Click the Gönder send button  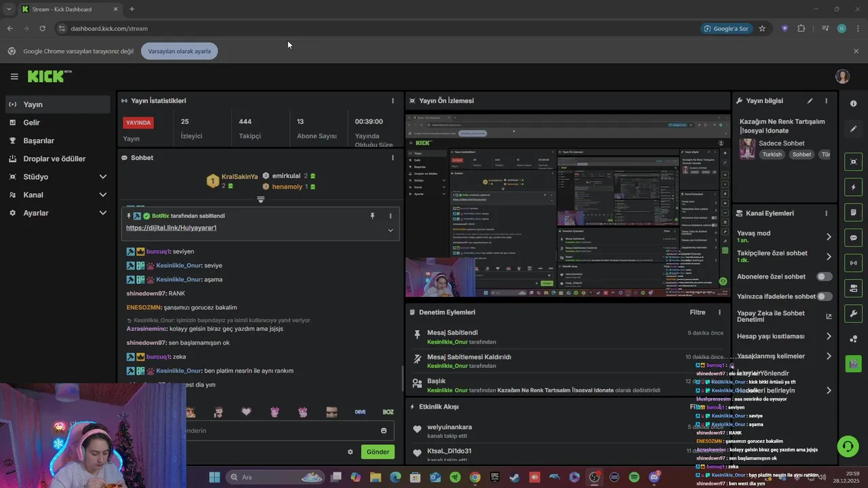click(378, 452)
